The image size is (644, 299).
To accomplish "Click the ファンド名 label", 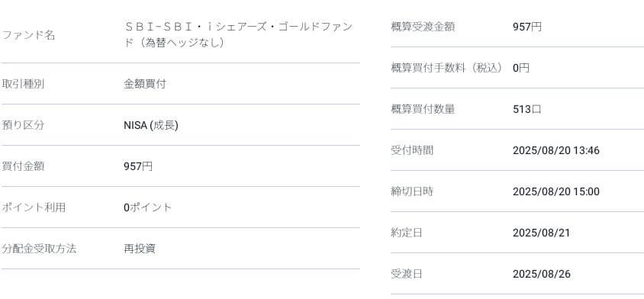I will point(28,35).
